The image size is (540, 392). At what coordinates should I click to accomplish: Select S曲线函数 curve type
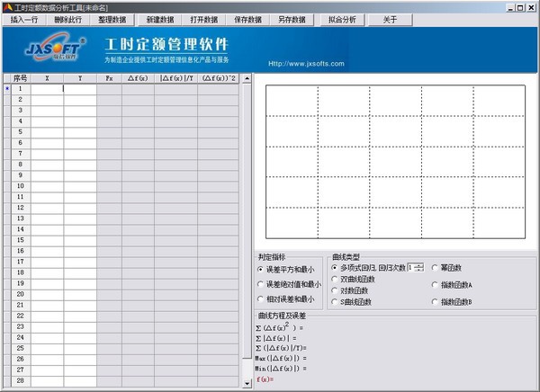pyautogui.click(x=351, y=302)
